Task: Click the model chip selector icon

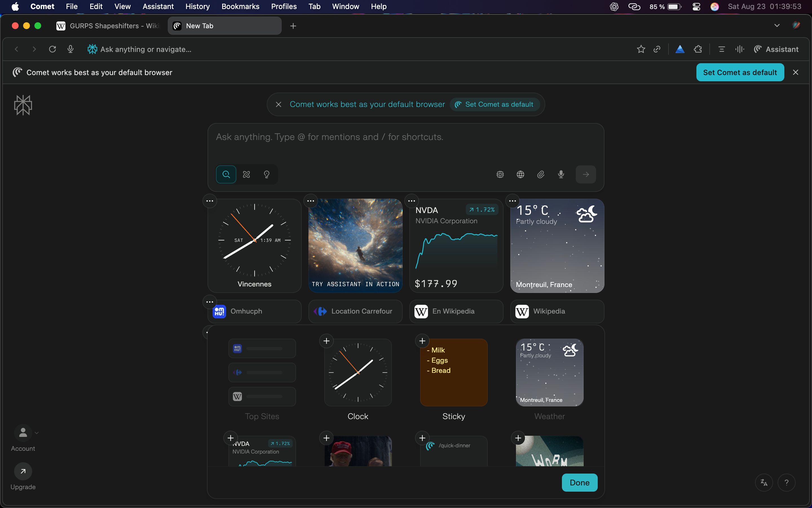Action: click(500, 174)
